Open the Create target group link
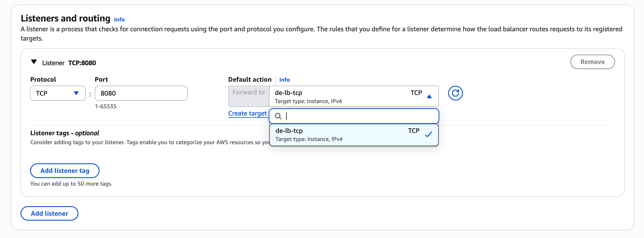This screenshot has height=238, width=644. [247, 113]
